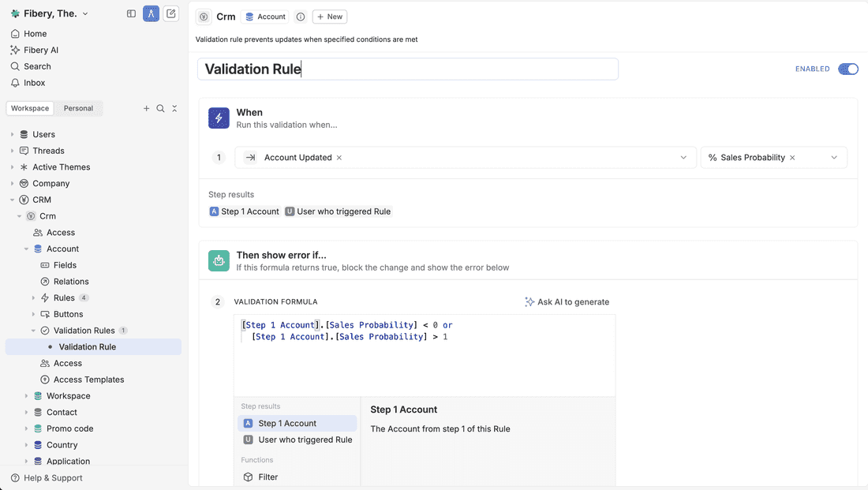Click collapse all icon in sidebar
Viewport: 868px width, 490px height.
click(174, 108)
